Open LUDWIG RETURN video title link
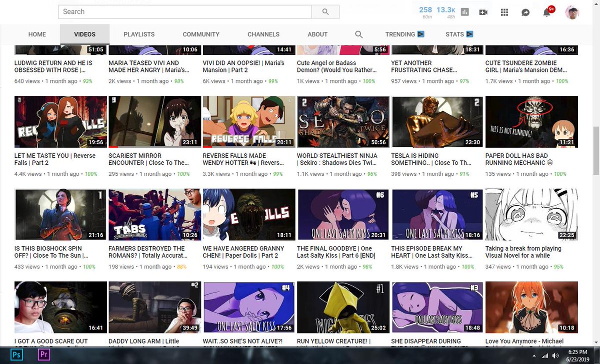The width and height of the screenshot is (600, 364). click(x=53, y=66)
